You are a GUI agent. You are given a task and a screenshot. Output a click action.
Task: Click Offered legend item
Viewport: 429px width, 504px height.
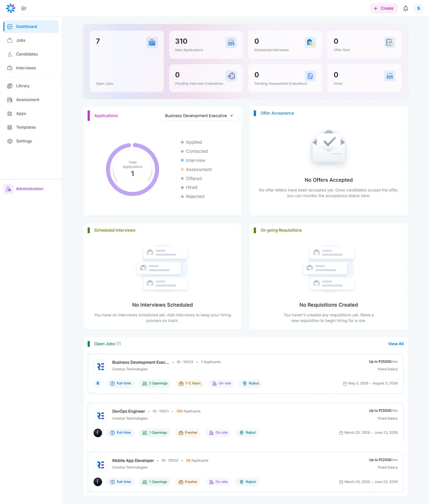coord(191,179)
